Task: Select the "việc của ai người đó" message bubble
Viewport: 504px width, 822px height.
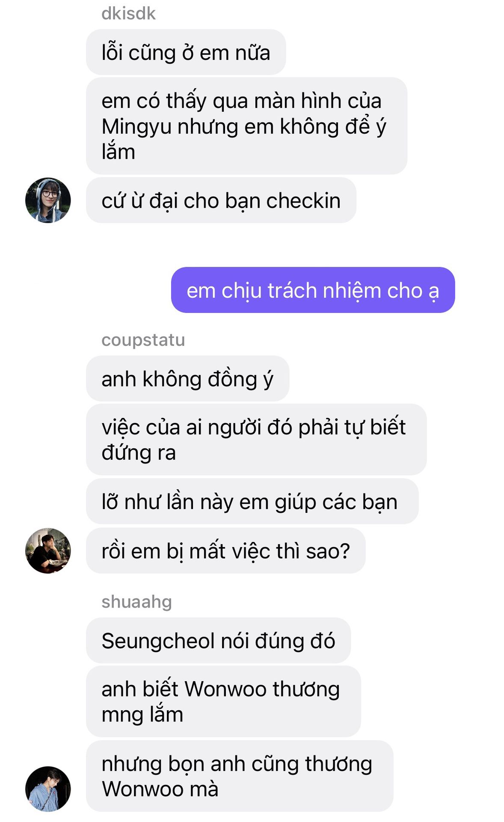Action: 256,439
